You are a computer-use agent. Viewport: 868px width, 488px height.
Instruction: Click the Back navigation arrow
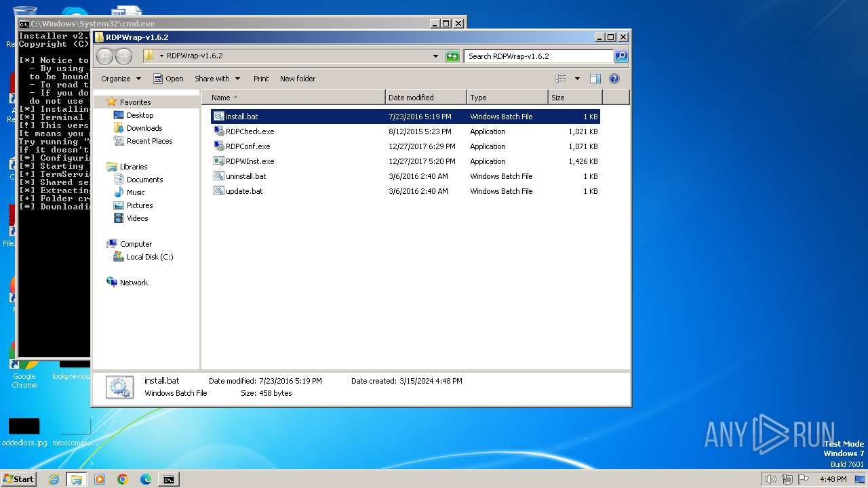[x=105, y=56]
